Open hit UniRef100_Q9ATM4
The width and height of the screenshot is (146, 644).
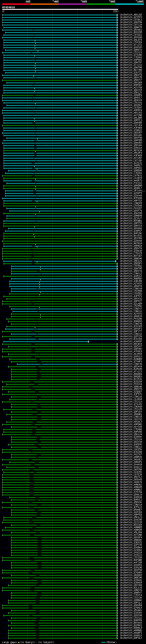(131, 22)
